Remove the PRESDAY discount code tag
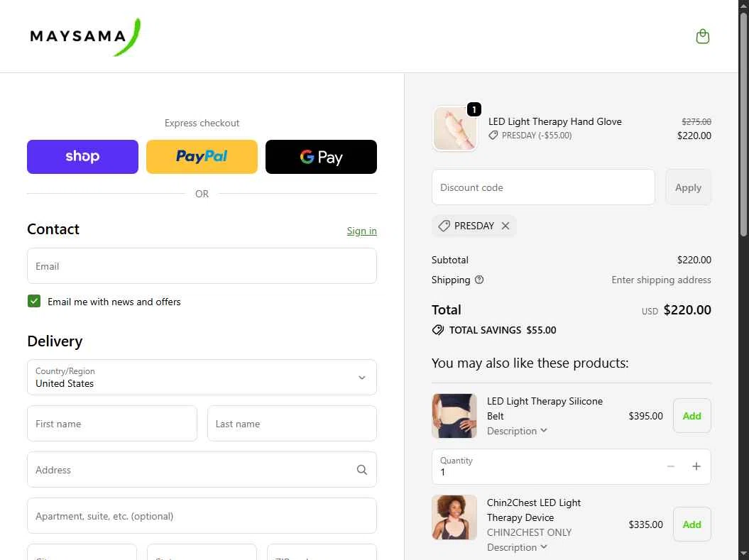Viewport: 749px width, 560px height. (x=505, y=226)
